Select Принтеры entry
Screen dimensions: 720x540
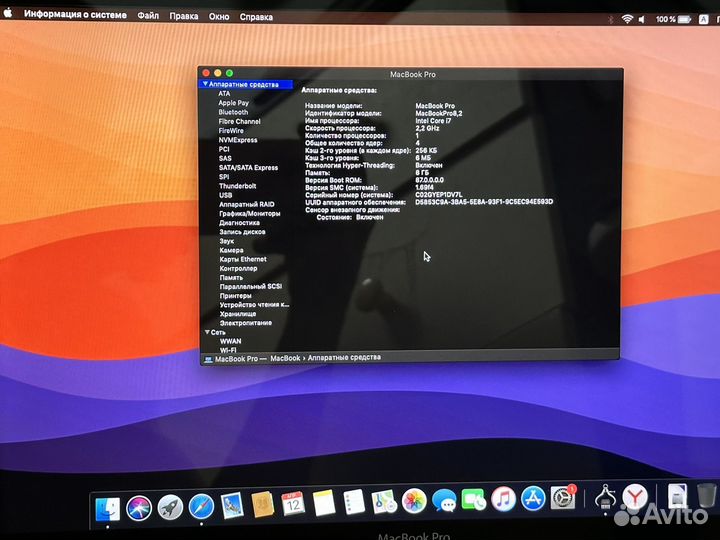click(x=236, y=296)
